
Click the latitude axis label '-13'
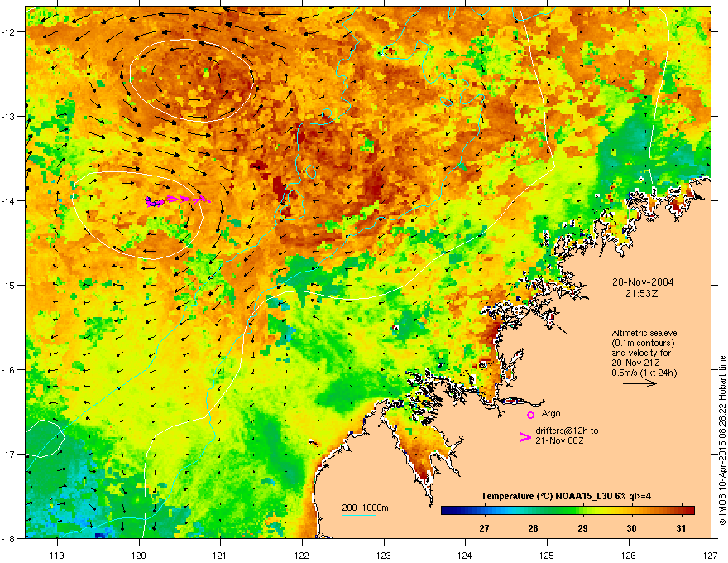coord(8,116)
